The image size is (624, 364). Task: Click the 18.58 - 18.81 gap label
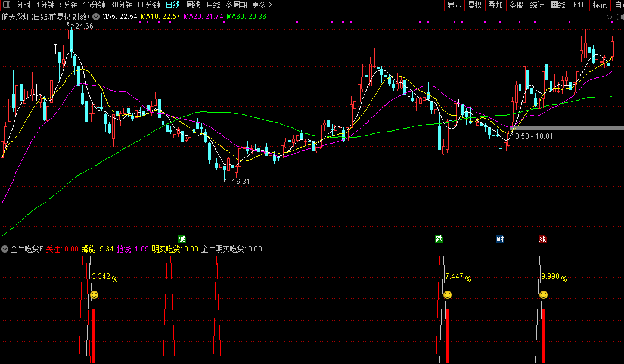tap(532, 136)
